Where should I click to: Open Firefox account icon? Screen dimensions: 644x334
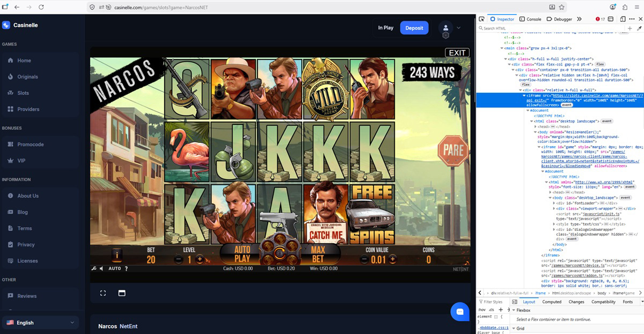[x=613, y=7]
